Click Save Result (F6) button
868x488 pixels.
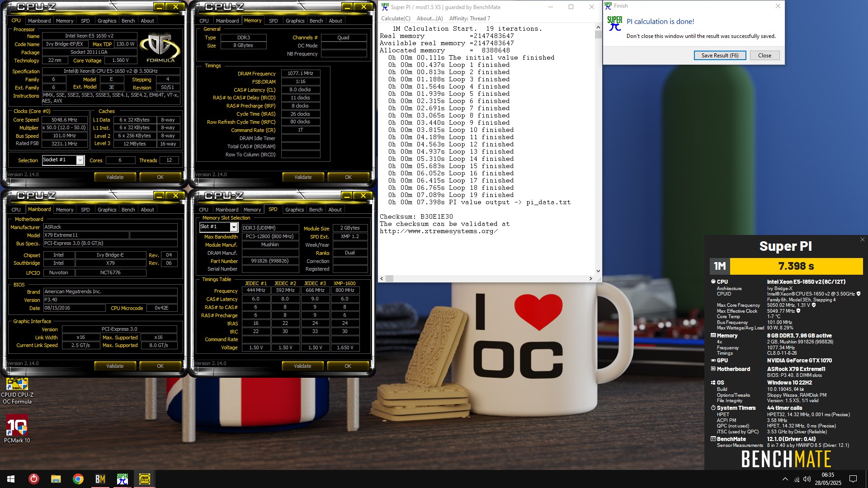coord(720,56)
